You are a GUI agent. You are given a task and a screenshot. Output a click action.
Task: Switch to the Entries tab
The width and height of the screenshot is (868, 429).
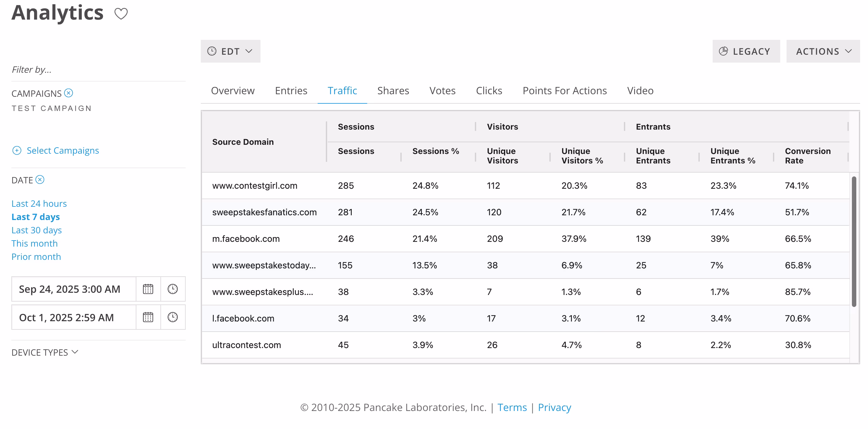coord(291,90)
